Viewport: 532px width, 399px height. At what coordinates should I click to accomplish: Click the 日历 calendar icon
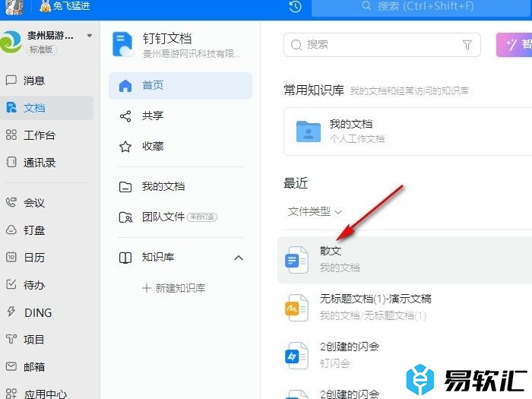coord(11,257)
